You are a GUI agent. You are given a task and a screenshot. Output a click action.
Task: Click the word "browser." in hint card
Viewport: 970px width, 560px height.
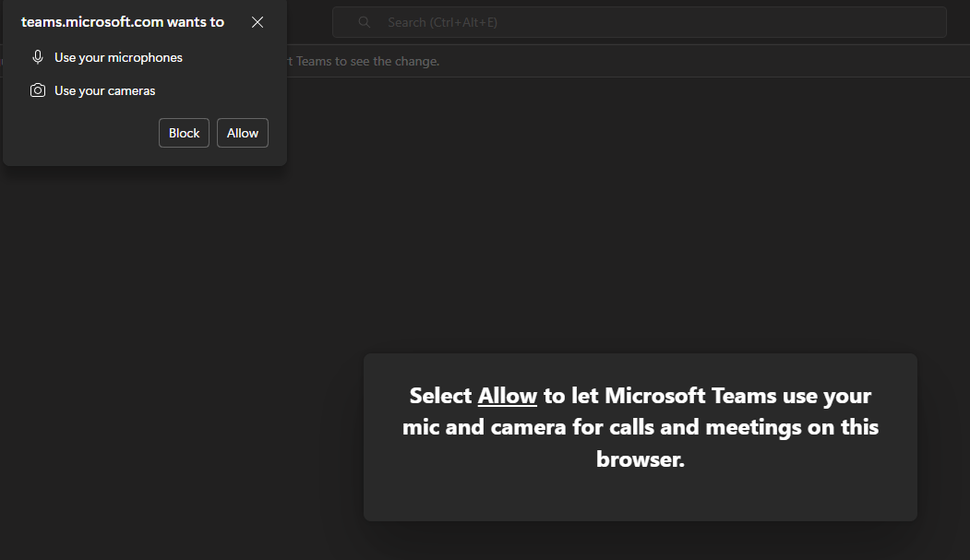pyautogui.click(x=640, y=459)
